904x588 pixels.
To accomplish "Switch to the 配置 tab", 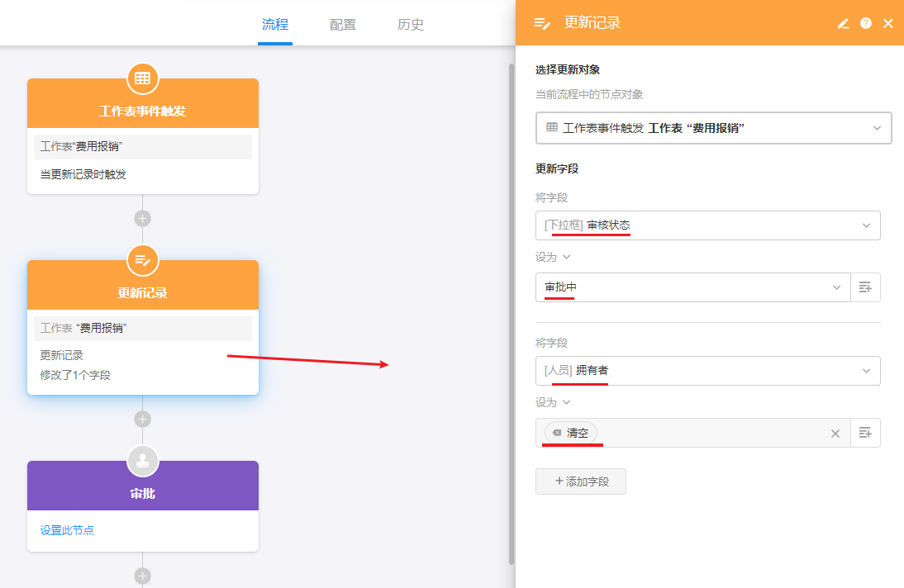I will click(343, 24).
